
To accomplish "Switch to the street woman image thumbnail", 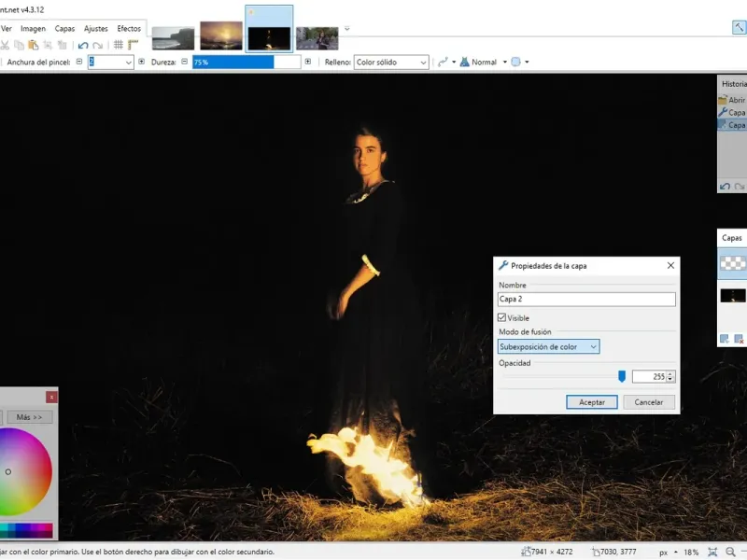I will click(x=317, y=38).
